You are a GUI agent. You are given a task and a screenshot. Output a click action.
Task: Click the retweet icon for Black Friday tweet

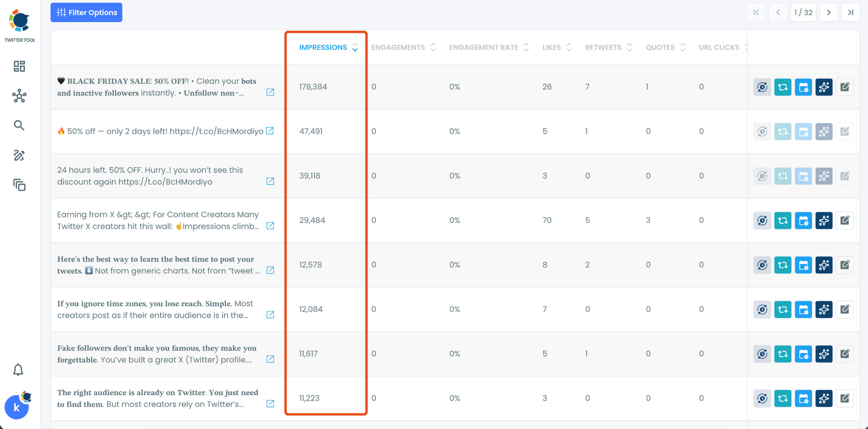[x=783, y=87]
